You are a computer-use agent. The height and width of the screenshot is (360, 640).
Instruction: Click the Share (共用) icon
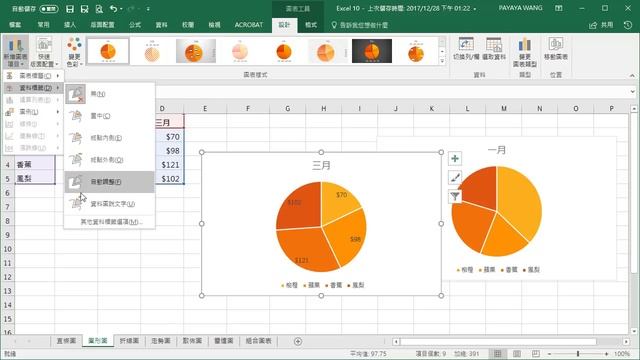601,25
